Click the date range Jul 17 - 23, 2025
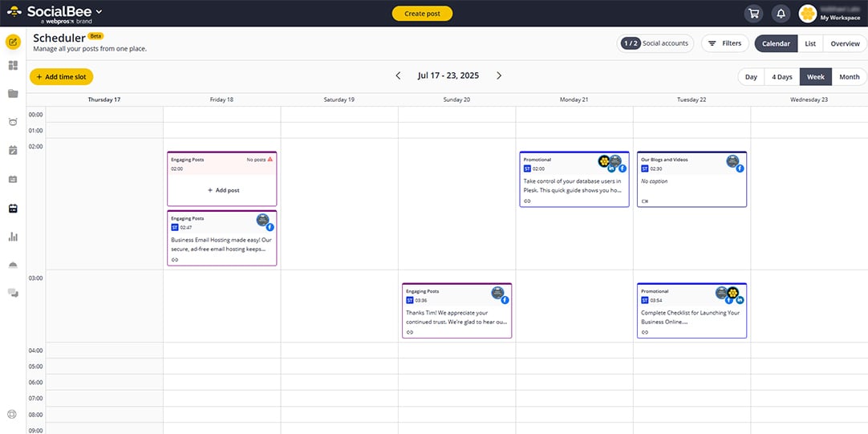The width and height of the screenshot is (868, 434). pyautogui.click(x=448, y=76)
